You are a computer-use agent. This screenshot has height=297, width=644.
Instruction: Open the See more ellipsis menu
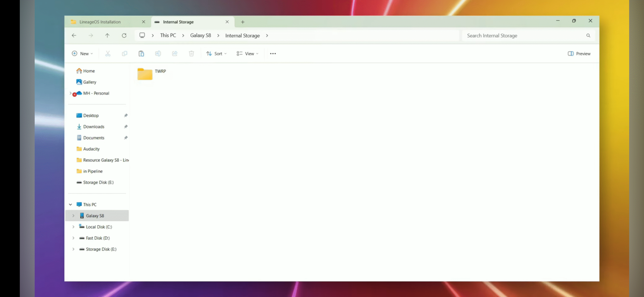tap(273, 54)
